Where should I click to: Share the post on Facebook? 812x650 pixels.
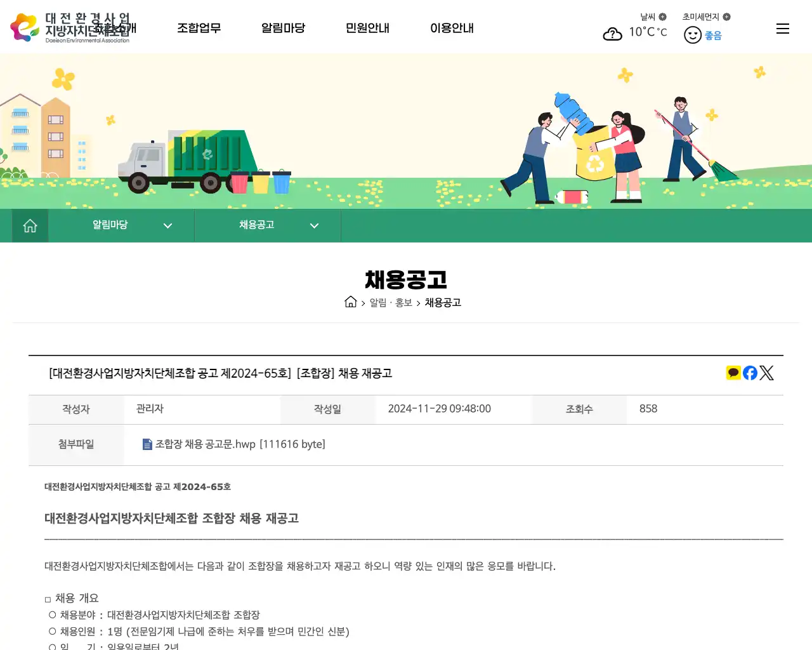pyautogui.click(x=750, y=373)
